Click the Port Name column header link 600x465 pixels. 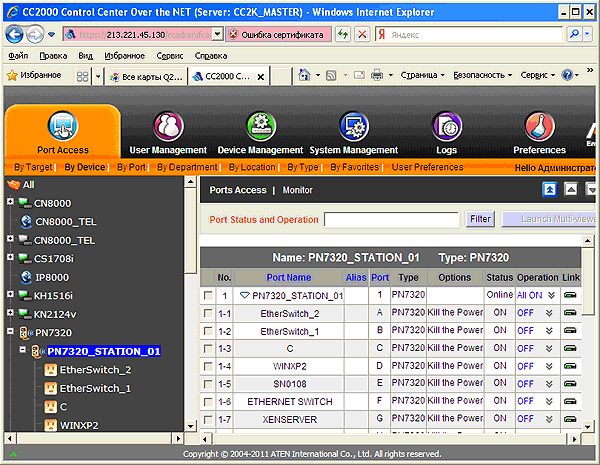tap(288, 277)
